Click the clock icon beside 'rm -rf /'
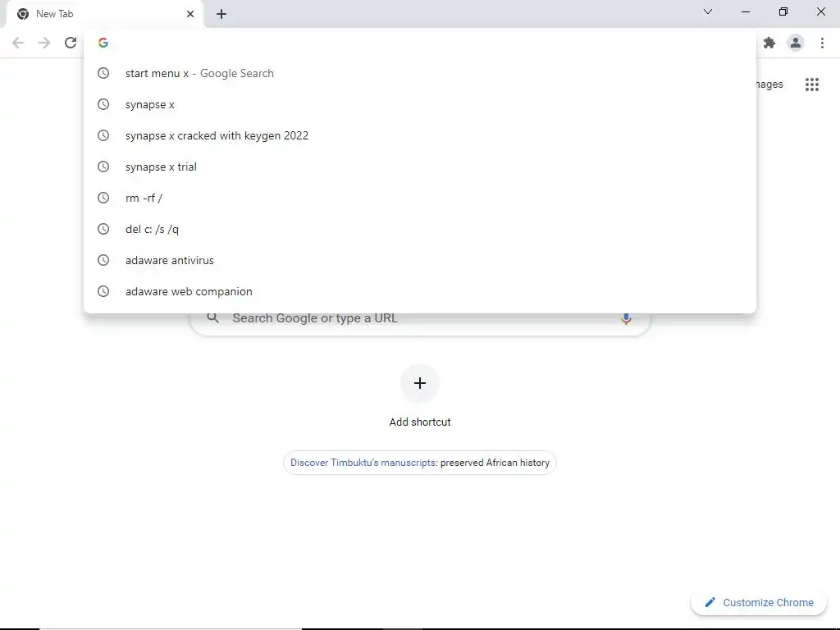 pyautogui.click(x=103, y=198)
